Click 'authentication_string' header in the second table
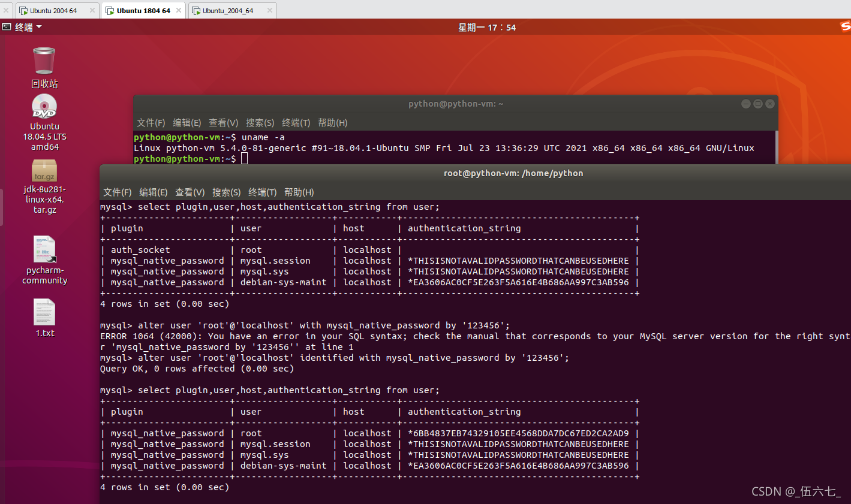The width and height of the screenshot is (851, 504). (464, 412)
